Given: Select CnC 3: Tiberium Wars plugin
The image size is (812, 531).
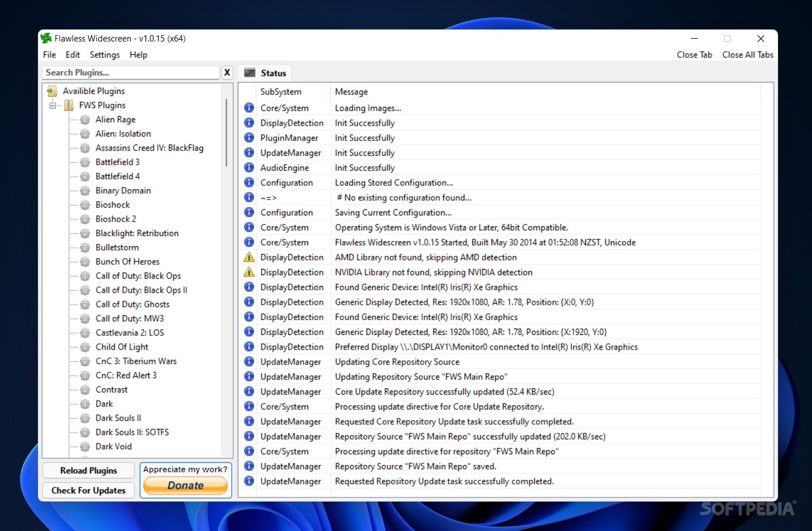Looking at the screenshot, I should [x=136, y=361].
